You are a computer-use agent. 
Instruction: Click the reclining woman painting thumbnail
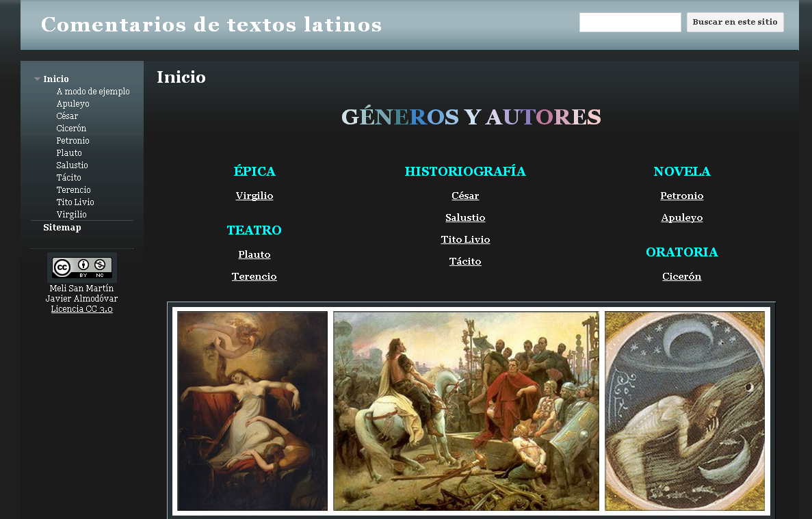tap(252, 411)
